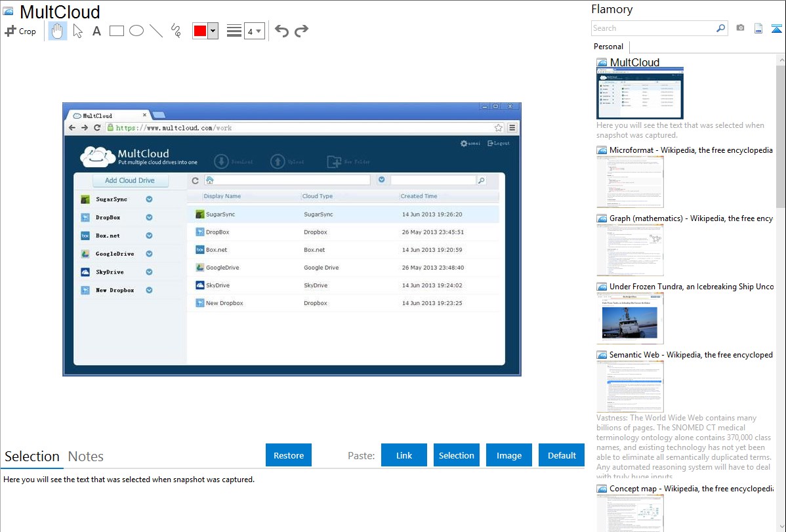Select the rectangle shape tool

coord(117,31)
